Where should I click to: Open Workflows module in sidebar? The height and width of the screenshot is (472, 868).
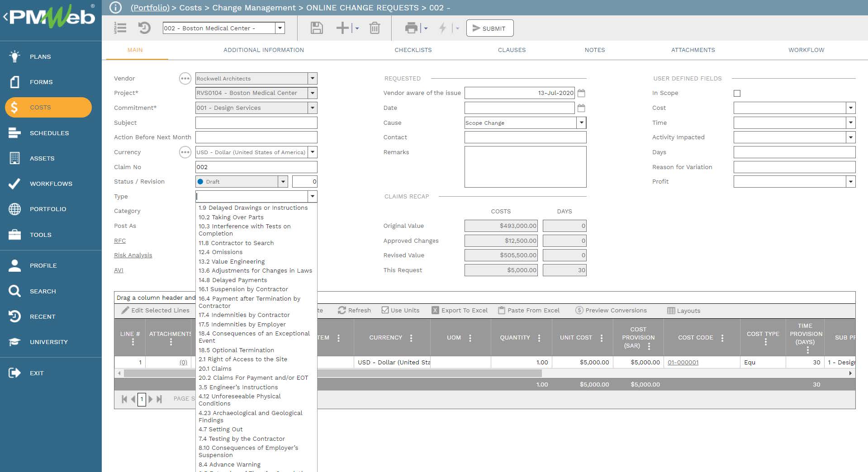click(51, 184)
